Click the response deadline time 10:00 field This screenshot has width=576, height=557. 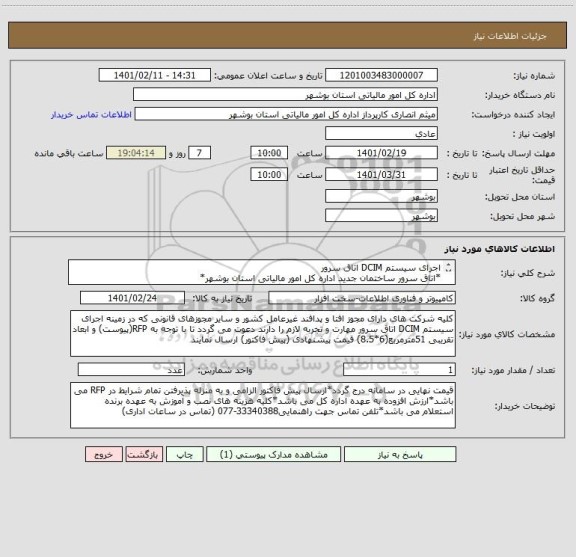(x=269, y=153)
